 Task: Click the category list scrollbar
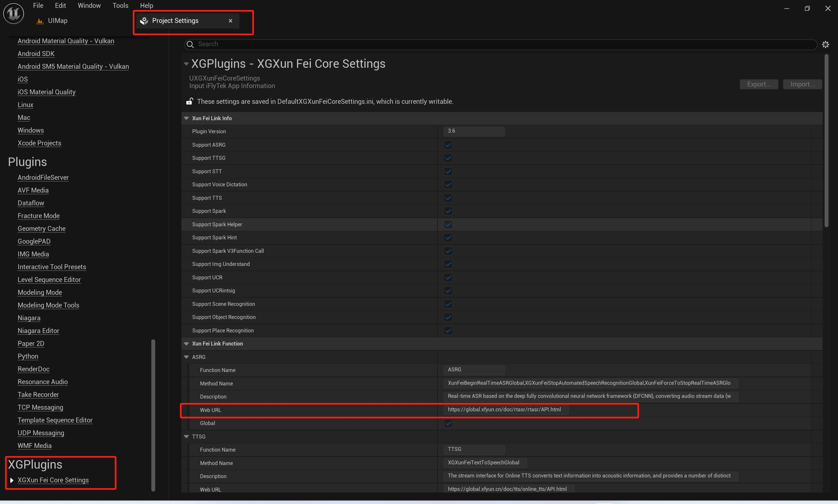pos(153,415)
